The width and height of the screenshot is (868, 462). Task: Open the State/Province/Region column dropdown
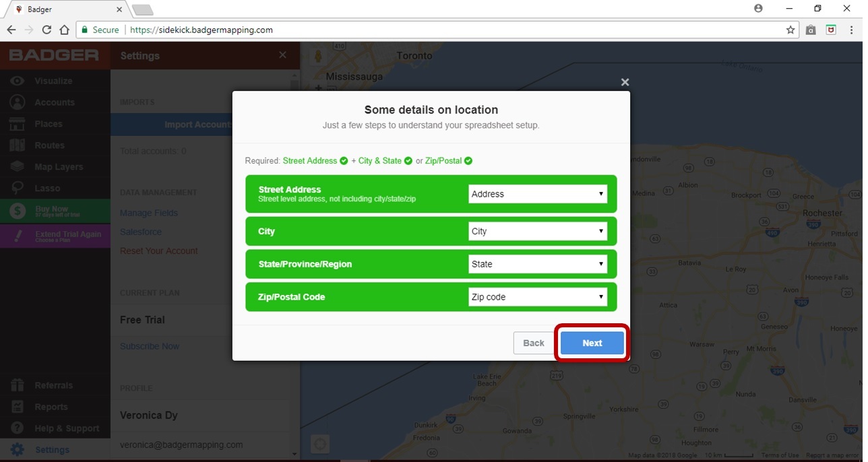point(538,264)
